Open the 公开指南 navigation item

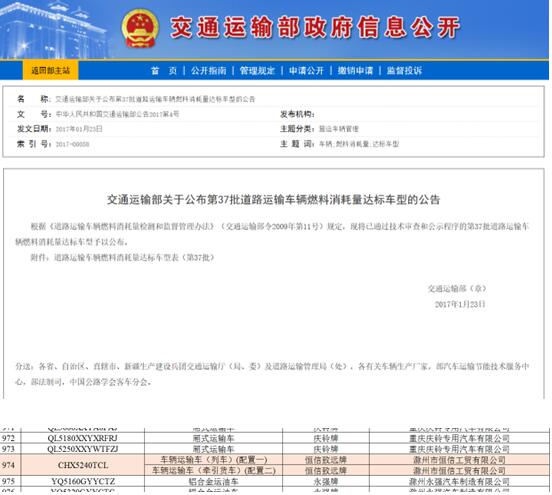coord(208,71)
